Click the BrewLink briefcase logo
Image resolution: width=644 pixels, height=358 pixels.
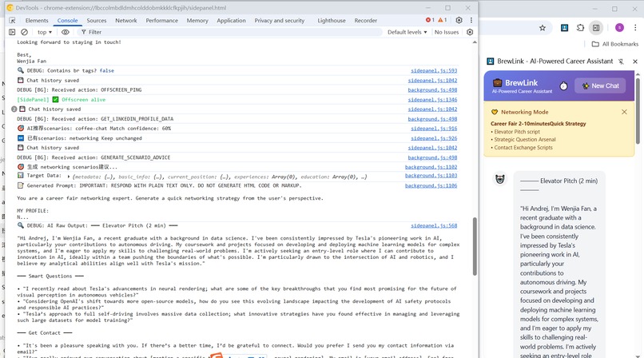tap(497, 83)
